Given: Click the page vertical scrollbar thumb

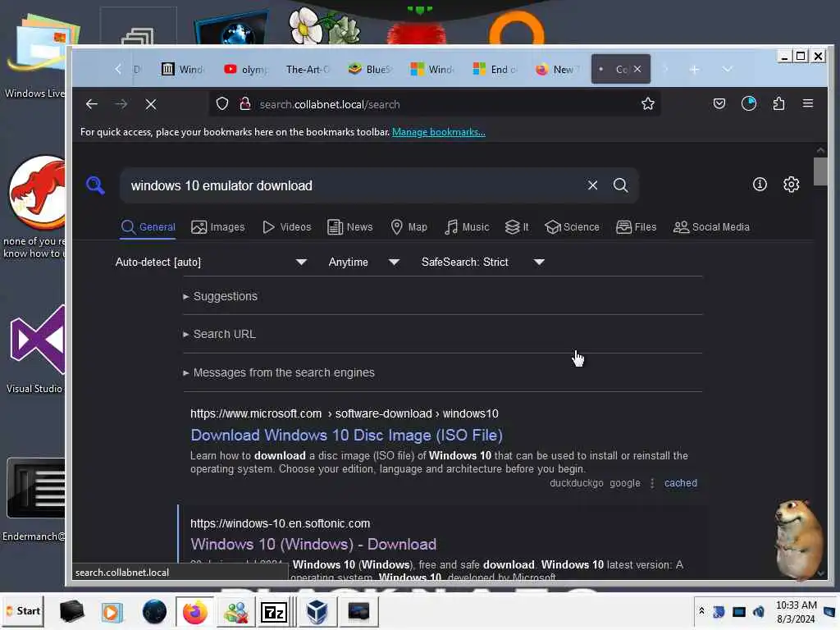Looking at the screenshot, I should (x=820, y=171).
